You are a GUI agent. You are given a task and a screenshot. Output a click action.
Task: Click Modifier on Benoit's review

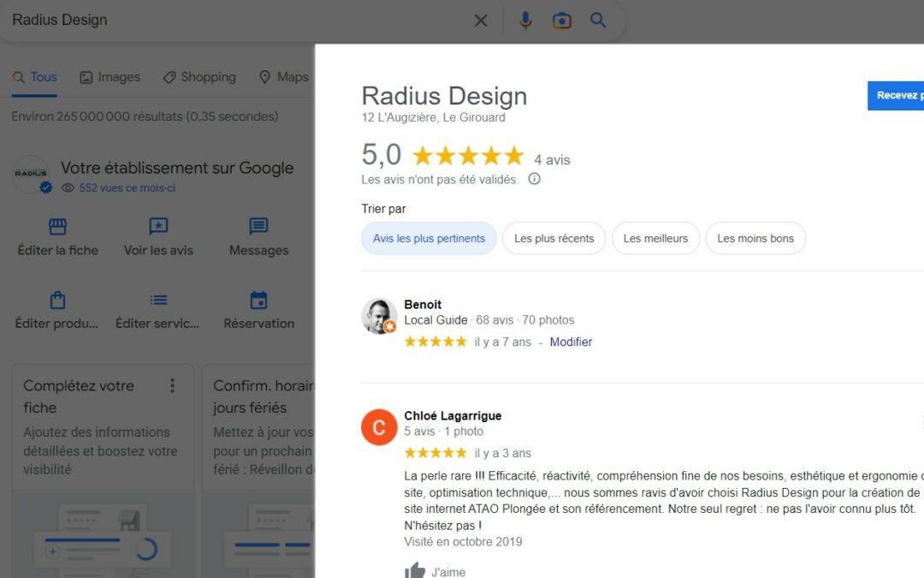tap(571, 342)
